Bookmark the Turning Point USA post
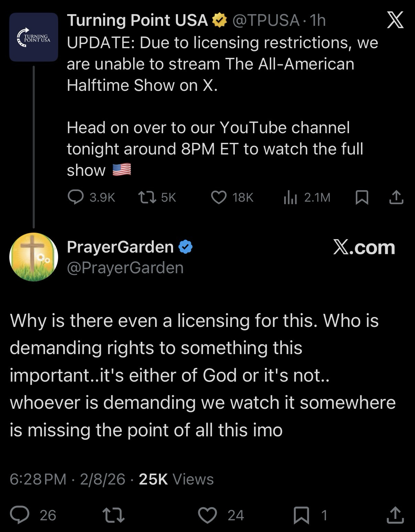The image size is (415, 532). coord(362,198)
